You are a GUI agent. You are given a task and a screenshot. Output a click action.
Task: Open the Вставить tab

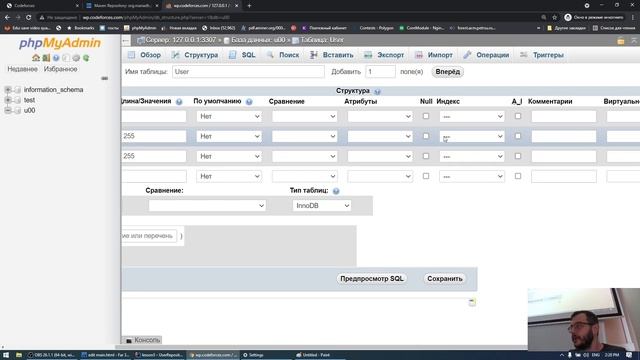coord(331,55)
